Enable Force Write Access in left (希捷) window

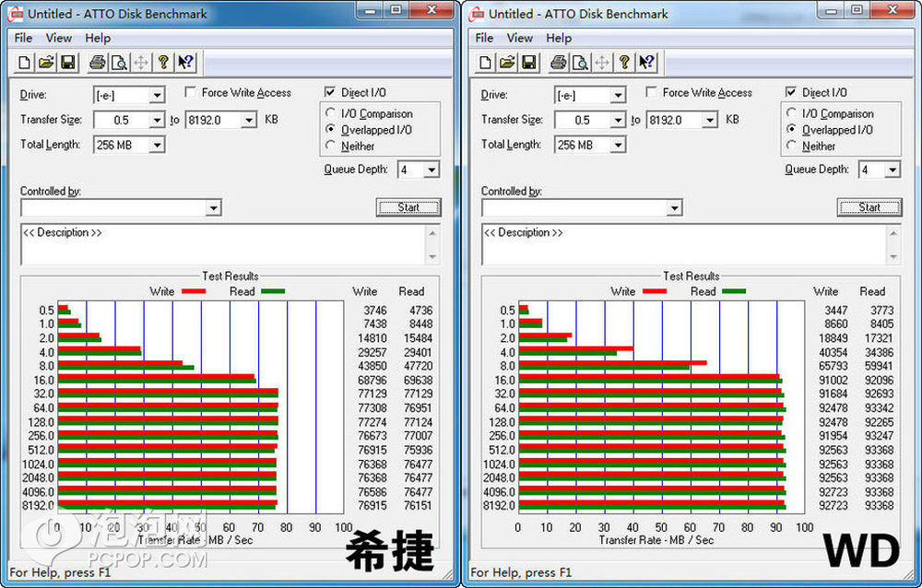pyautogui.click(x=190, y=92)
